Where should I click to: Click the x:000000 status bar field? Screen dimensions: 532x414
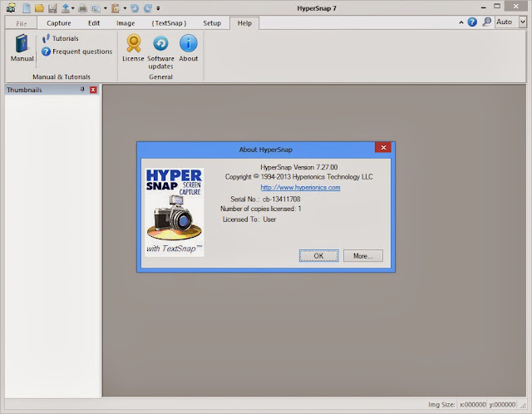[x=472, y=405]
